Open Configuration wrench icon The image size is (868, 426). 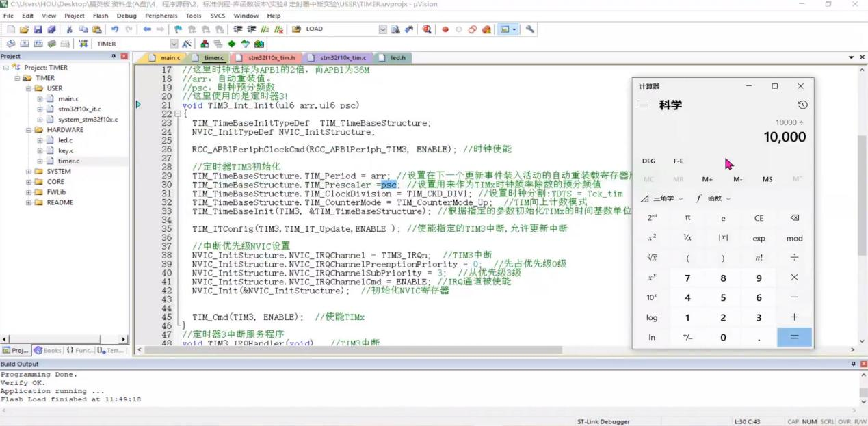pyautogui.click(x=529, y=29)
